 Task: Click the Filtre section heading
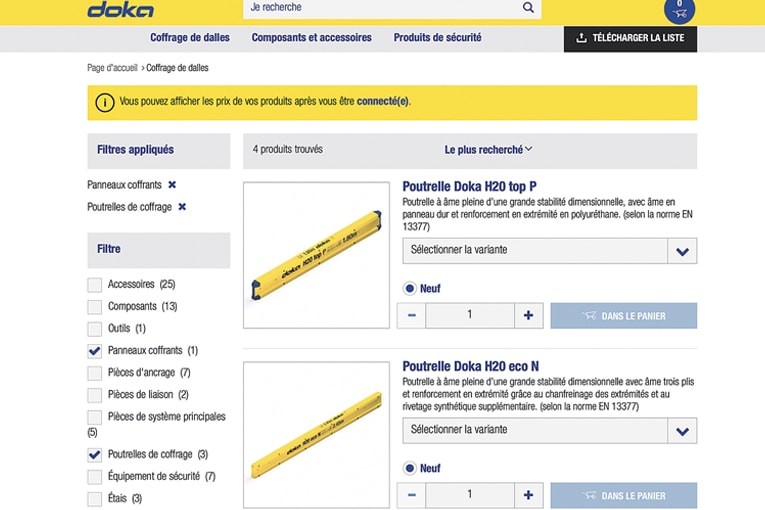pos(108,249)
